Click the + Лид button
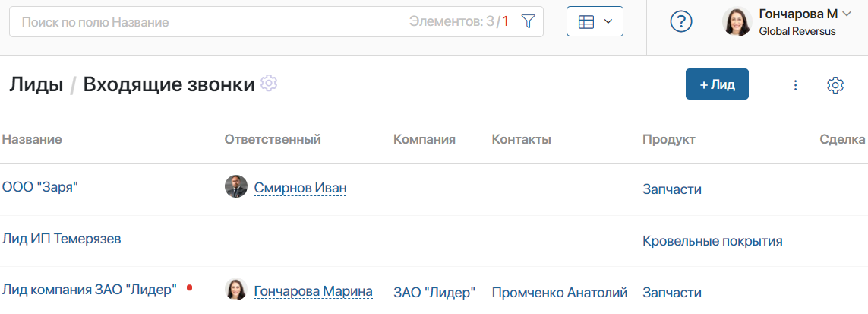 tap(717, 84)
